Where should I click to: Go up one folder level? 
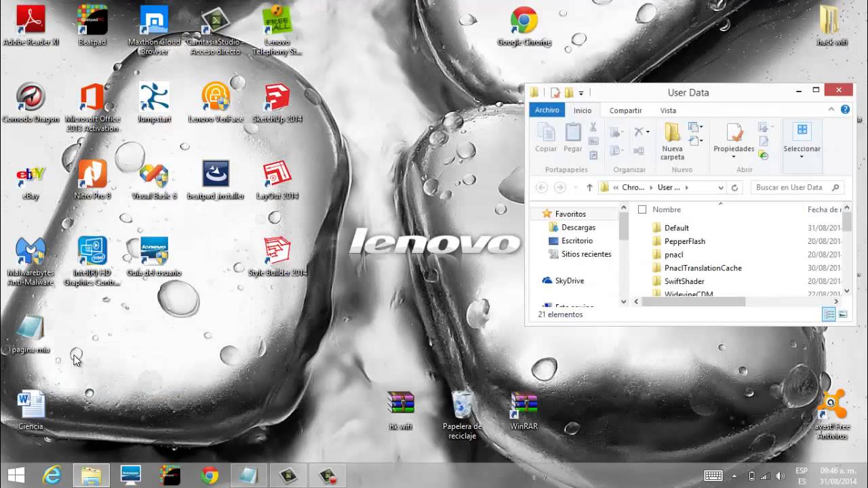click(589, 188)
